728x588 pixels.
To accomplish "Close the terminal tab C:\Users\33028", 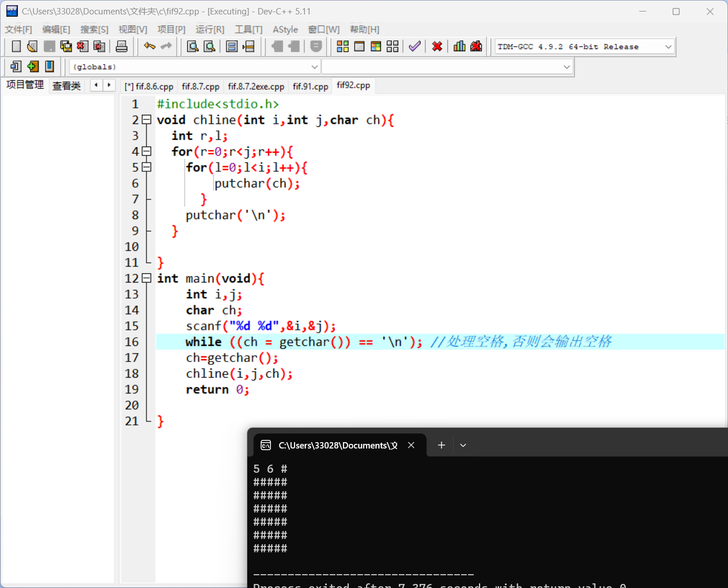I will click(x=411, y=445).
